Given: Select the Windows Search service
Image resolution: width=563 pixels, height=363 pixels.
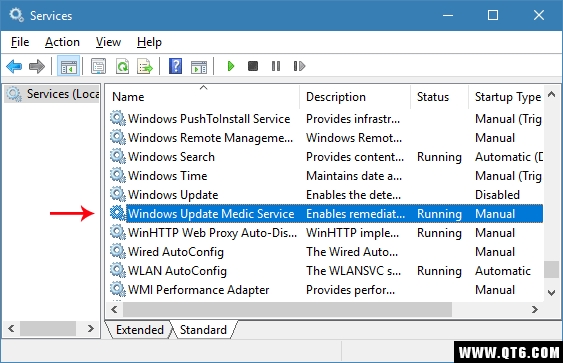Looking at the screenshot, I should click(171, 157).
